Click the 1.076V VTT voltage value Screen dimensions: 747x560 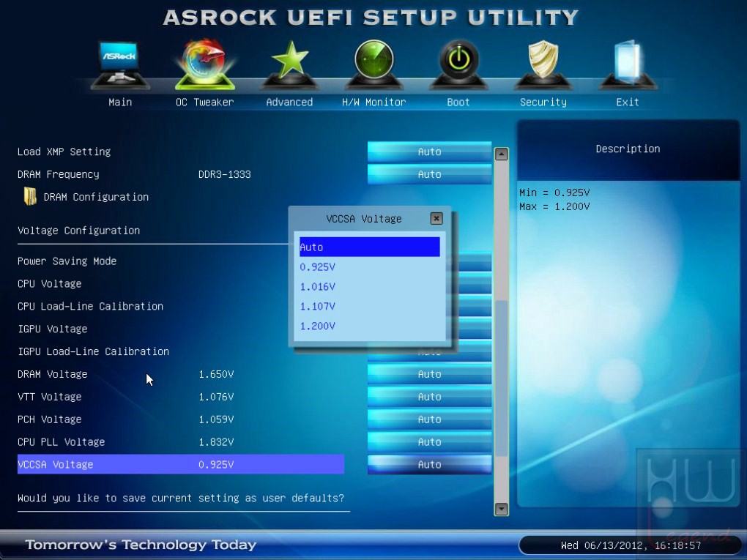(x=216, y=397)
